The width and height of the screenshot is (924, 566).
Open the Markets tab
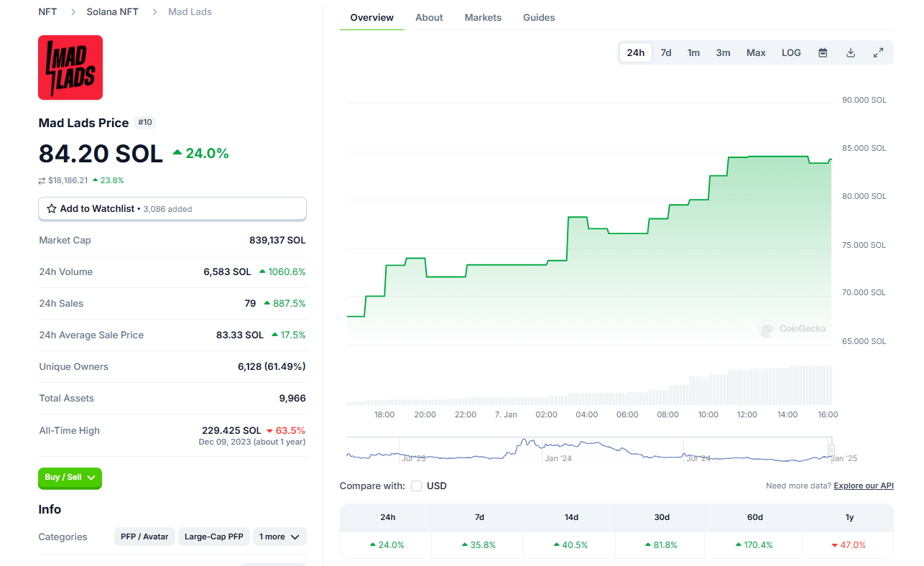point(483,17)
